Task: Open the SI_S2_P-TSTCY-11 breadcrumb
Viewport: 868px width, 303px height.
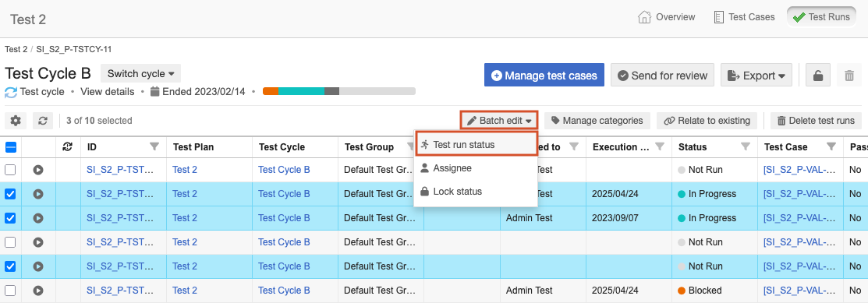Action: point(73,49)
